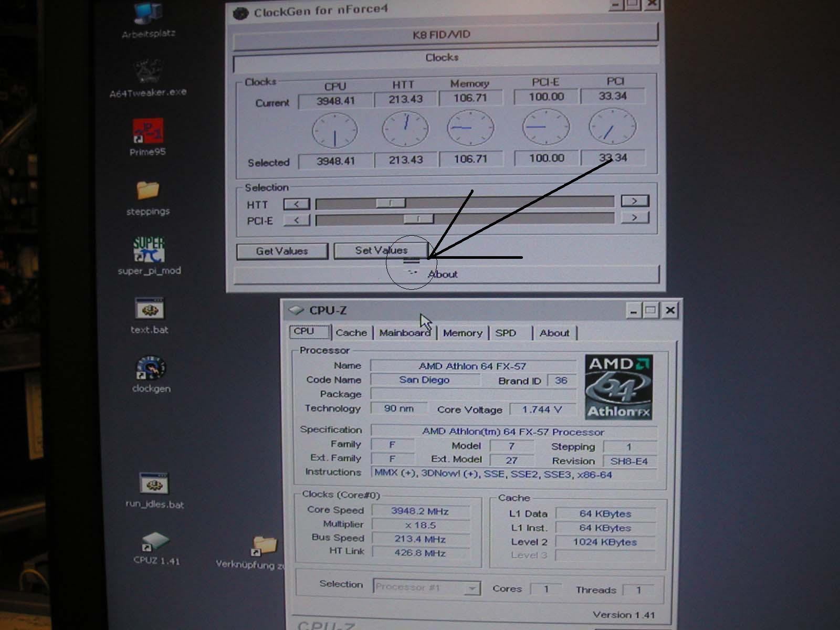Switch to the Cache tab in CPU-Z
Viewport: 840px width, 630px height.
click(x=351, y=332)
